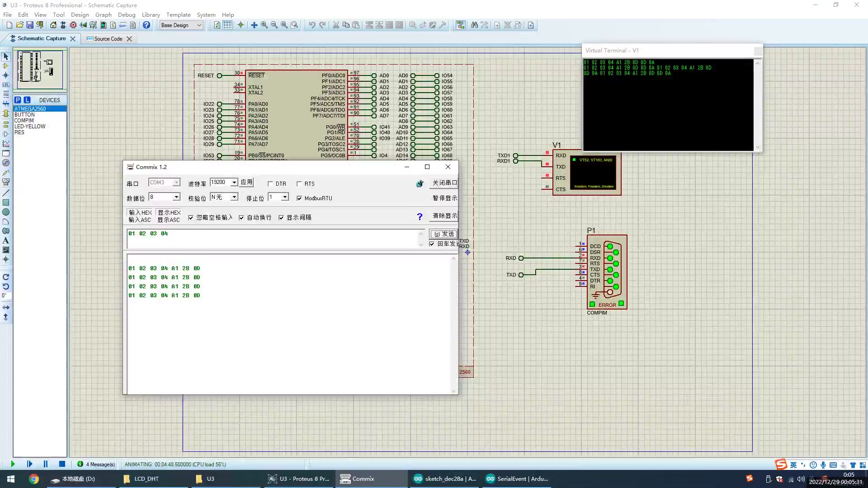
Task: Click the Home toolbar icon
Action: pos(53,25)
